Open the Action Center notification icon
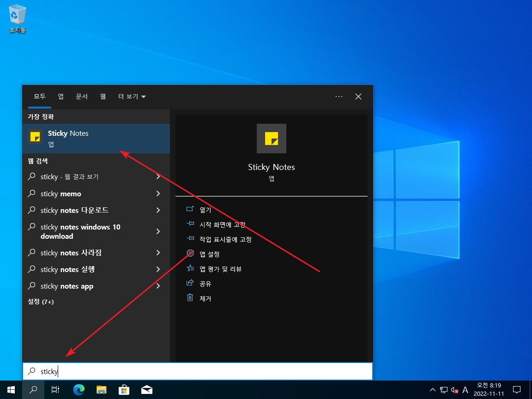This screenshot has width=532, height=399. pyautogui.click(x=517, y=390)
